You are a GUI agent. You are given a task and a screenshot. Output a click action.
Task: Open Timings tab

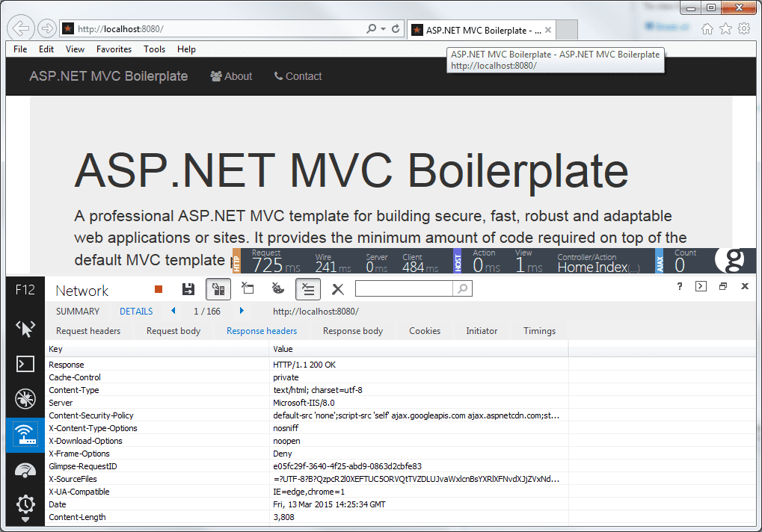539,330
